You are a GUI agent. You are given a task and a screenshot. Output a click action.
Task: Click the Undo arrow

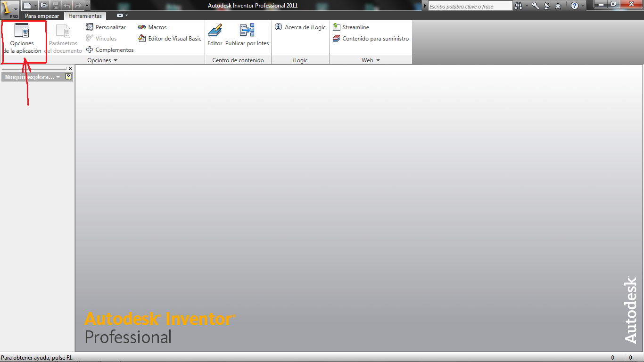[x=67, y=6]
